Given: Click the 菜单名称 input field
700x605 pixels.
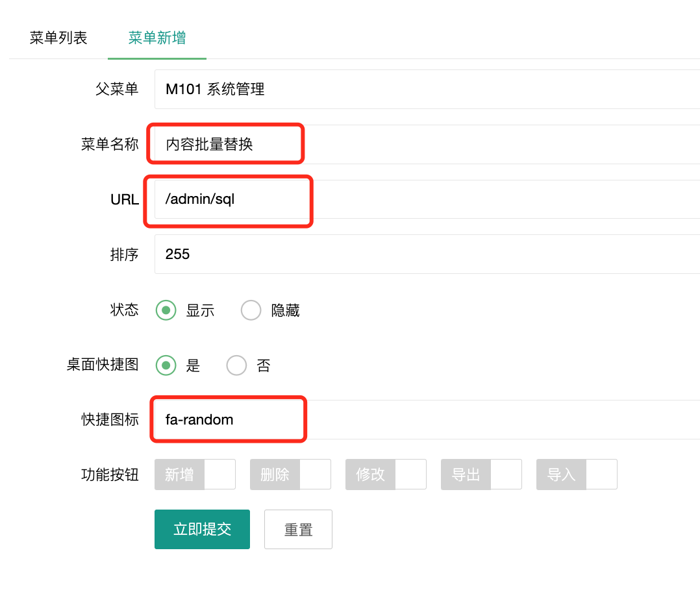Looking at the screenshot, I should pyautogui.click(x=427, y=144).
